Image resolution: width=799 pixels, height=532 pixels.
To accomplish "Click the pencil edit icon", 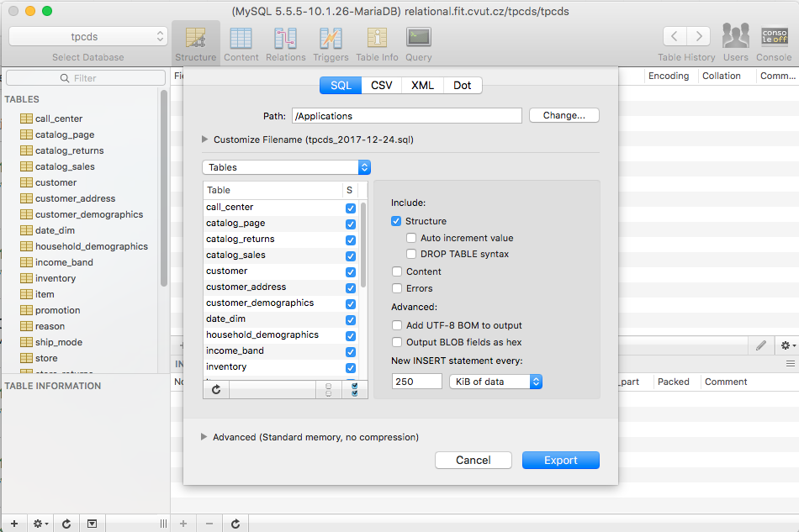I will (x=761, y=345).
